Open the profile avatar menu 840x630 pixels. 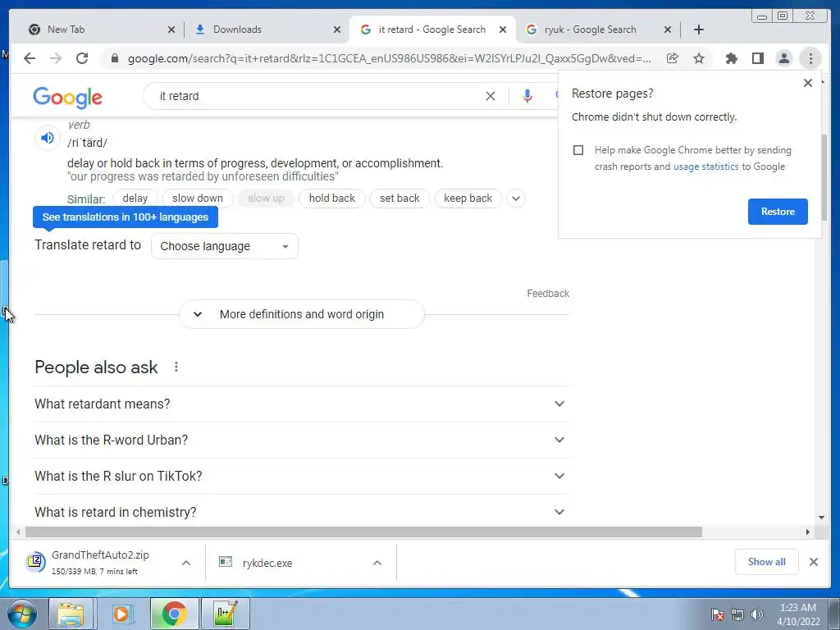tap(783, 58)
